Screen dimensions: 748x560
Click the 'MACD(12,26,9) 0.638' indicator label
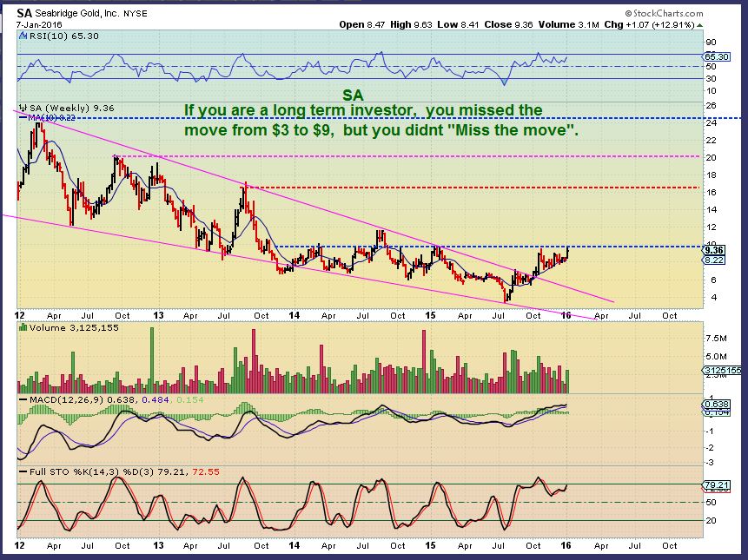[x=82, y=399]
